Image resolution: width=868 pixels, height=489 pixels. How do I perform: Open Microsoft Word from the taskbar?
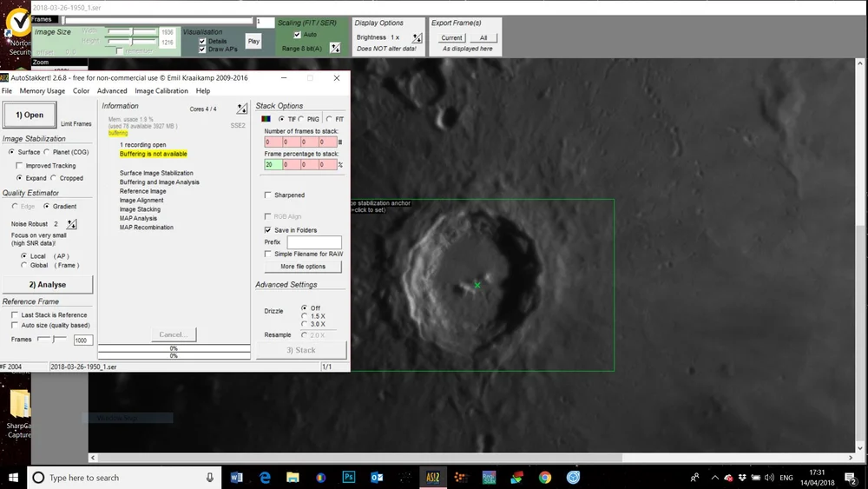click(236, 478)
